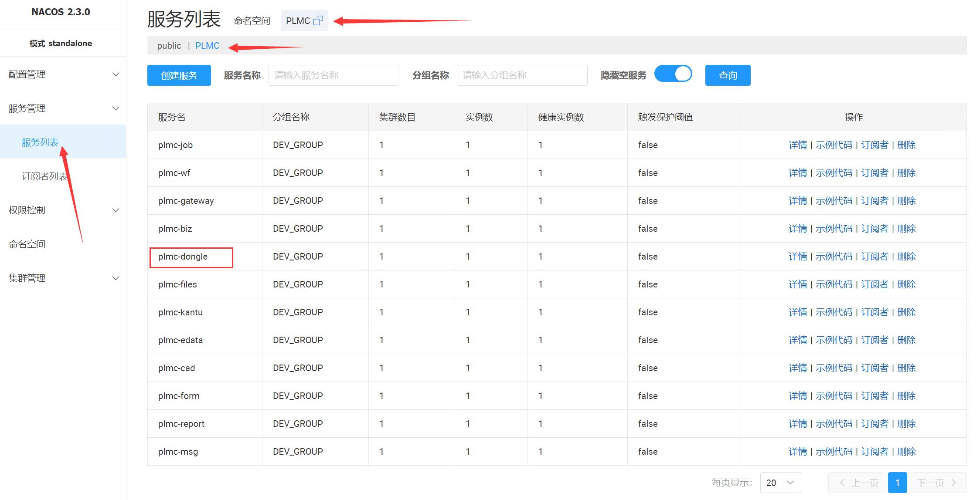
Task: Open 详情 for plmc-wf
Action: tap(798, 173)
